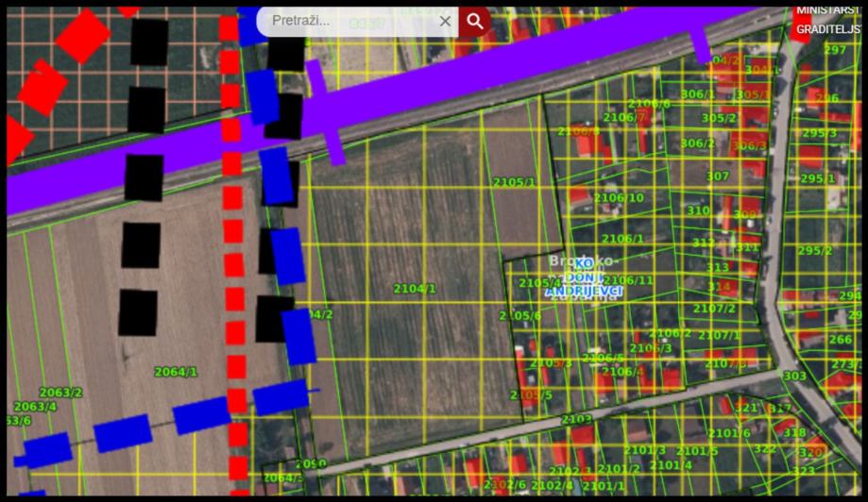Select parcel label 2102/4
This screenshot has height=502, width=868.
[552, 485]
